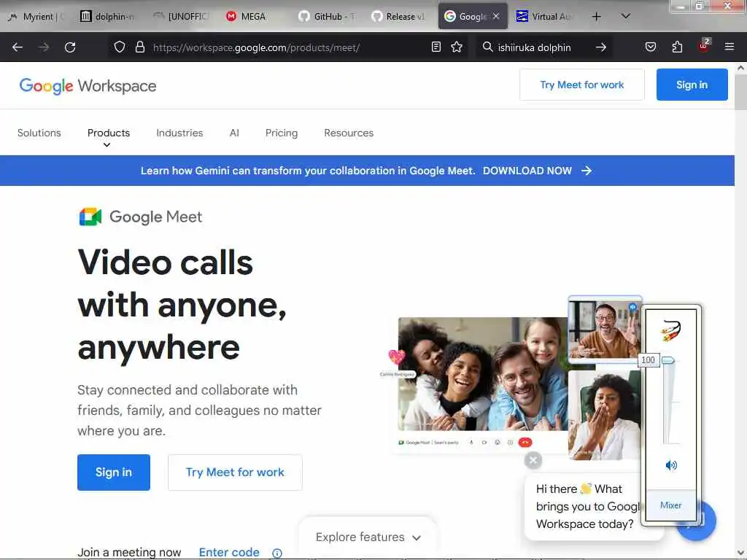This screenshot has height=560, width=747.
Task: Click the address bar URL
Action: click(256, 47)
